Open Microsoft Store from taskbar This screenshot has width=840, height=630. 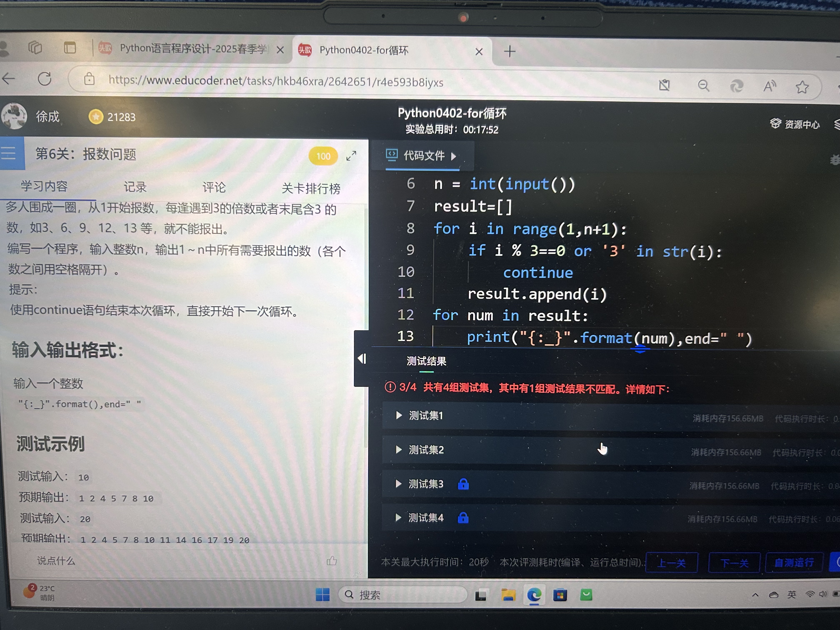pyautogui.click(x=560, y=595)
